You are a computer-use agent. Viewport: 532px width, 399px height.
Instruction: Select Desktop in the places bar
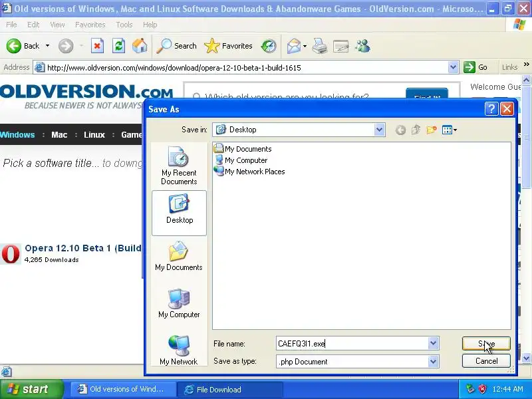179,213
